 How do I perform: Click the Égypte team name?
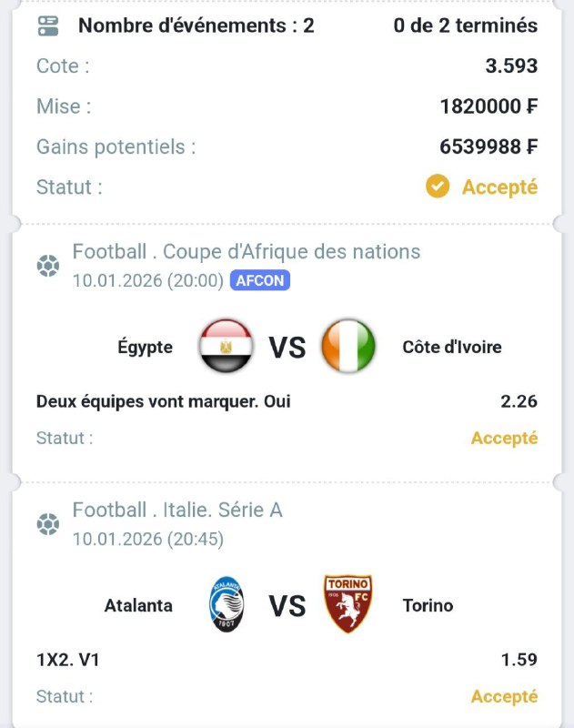[146, 347]
